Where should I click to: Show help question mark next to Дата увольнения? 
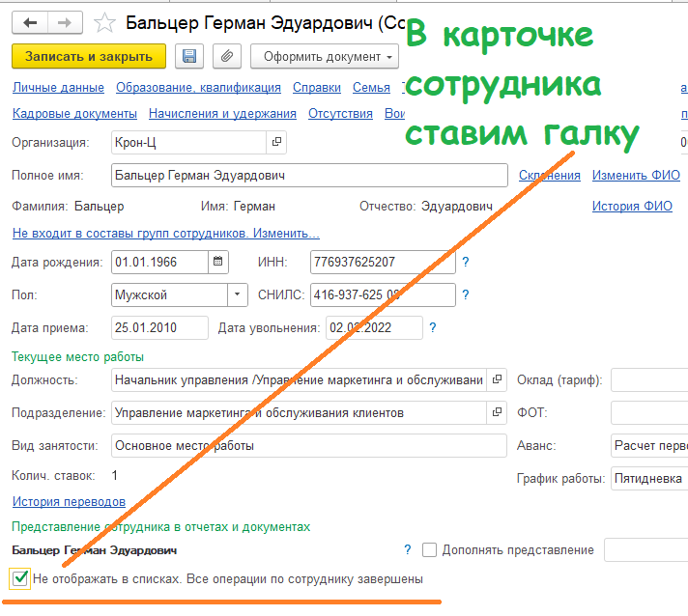tap(433, 327)
